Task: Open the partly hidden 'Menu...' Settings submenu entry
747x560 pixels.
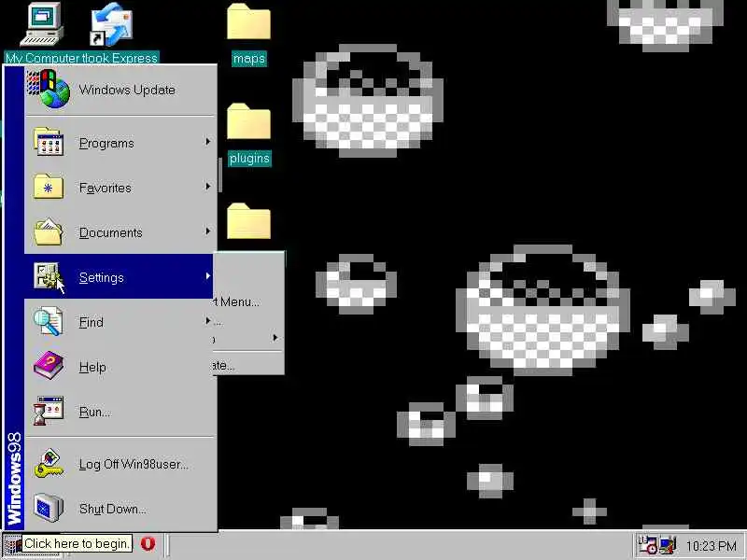Action: 248,301
